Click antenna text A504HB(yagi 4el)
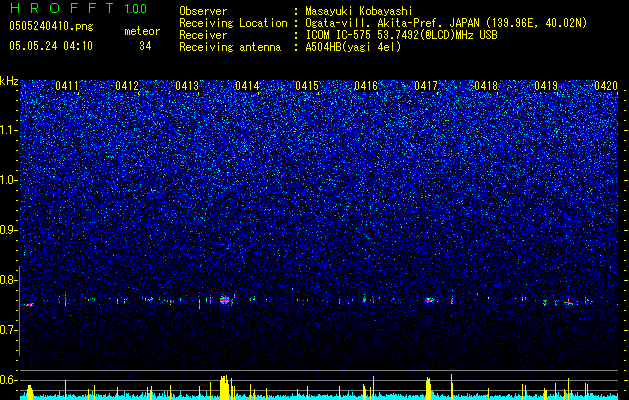The image size is (629, 400). point(353,47)
